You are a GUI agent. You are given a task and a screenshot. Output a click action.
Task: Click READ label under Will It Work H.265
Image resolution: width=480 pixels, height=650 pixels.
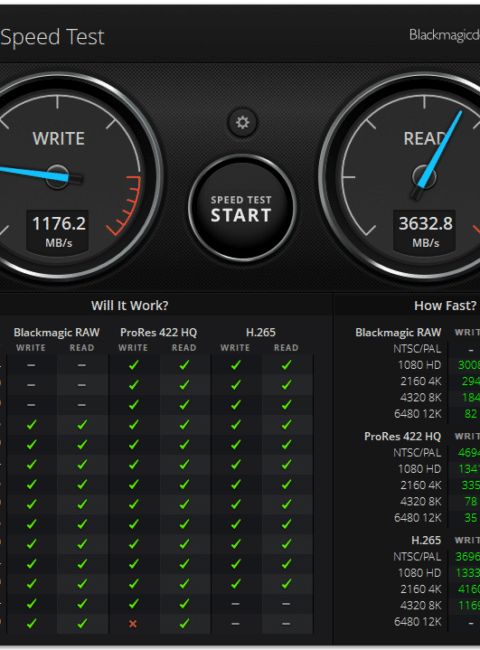pyautogui.click(x=286, y=348)
